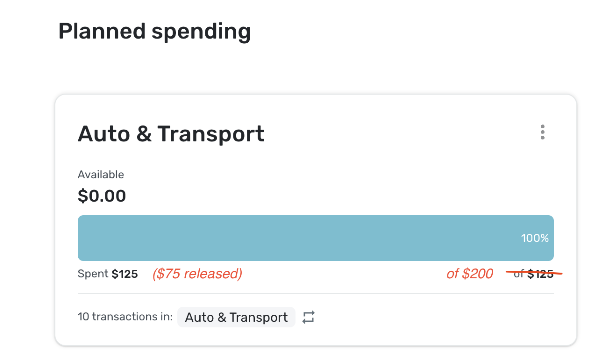594x364 pixels.
Task: Click the ampersand in the card title
Action: (144, 134)
